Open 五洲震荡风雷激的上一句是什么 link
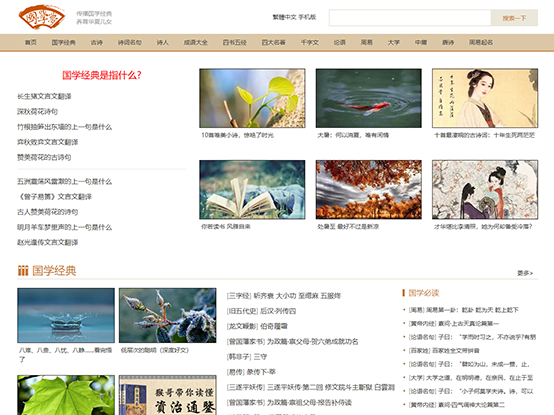This screenshot has width=554, height=415. 65,182
